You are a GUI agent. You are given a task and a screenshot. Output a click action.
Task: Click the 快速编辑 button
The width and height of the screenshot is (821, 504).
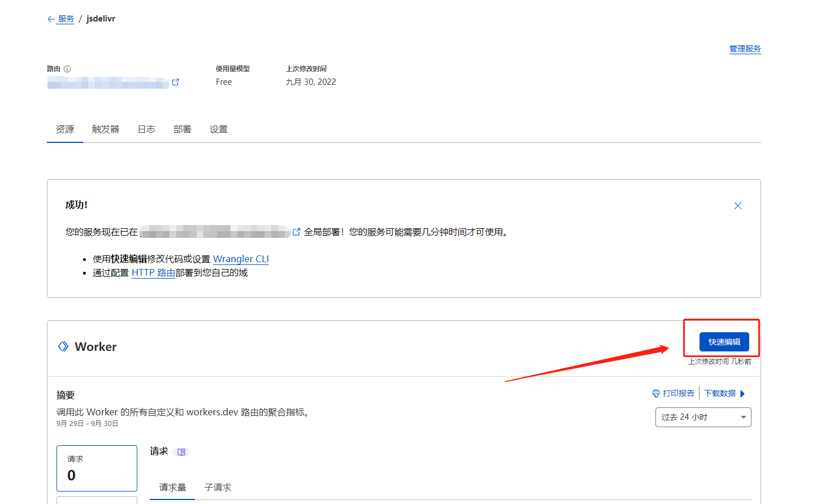pos(724,342)
